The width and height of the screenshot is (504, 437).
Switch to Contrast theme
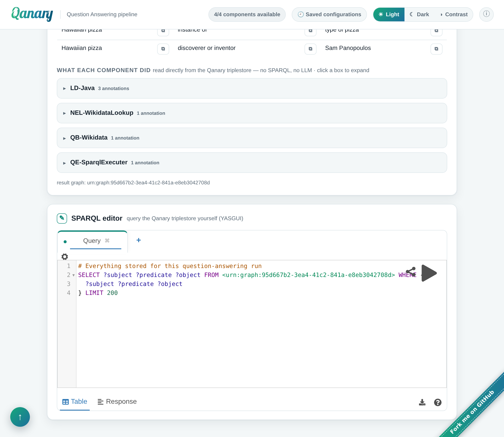pyautogui.click(x=454, y=14)
